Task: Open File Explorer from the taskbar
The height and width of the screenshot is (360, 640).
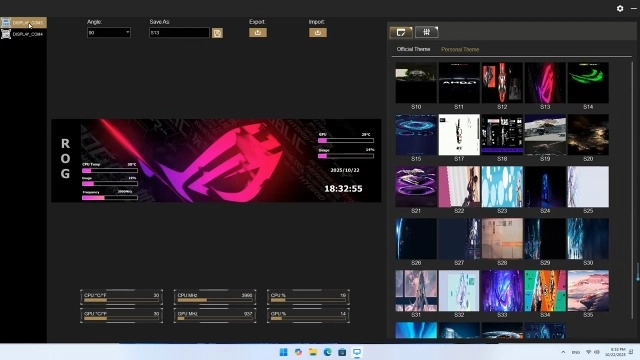Action: click(x=313, y=352)
